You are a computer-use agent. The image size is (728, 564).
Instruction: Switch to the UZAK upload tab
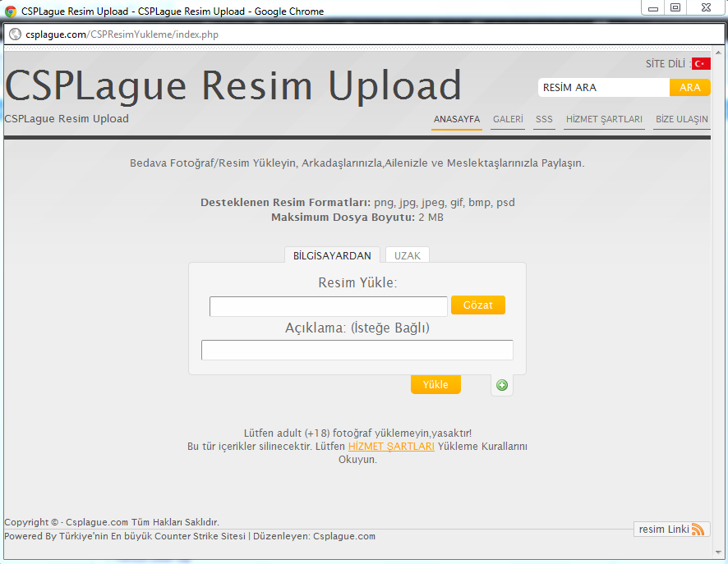tap(408, 255)
